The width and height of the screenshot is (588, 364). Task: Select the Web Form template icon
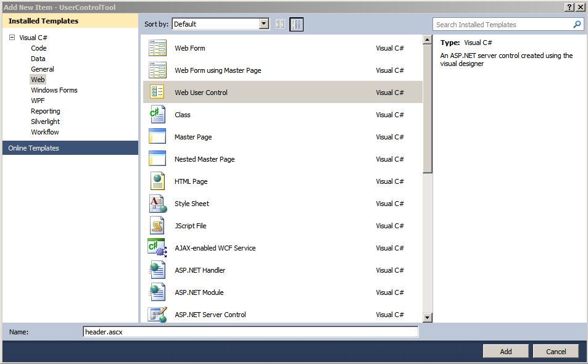[157, 48]
